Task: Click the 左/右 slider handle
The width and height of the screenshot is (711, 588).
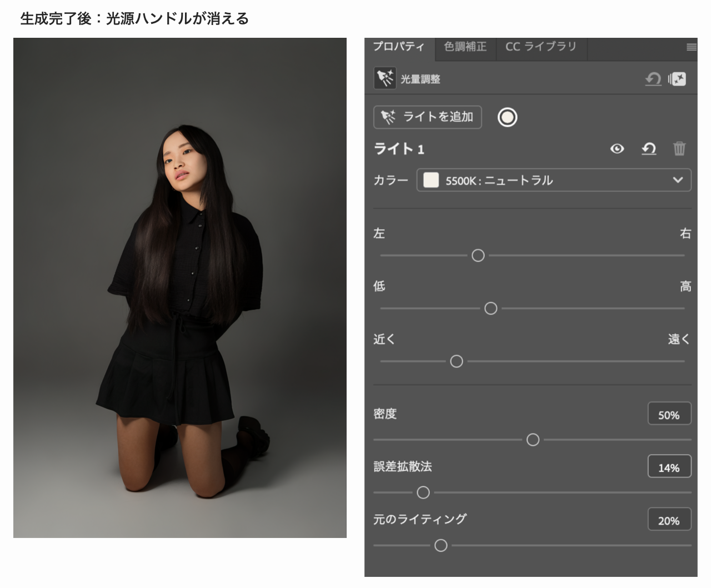Action: [x=478, y=256]
